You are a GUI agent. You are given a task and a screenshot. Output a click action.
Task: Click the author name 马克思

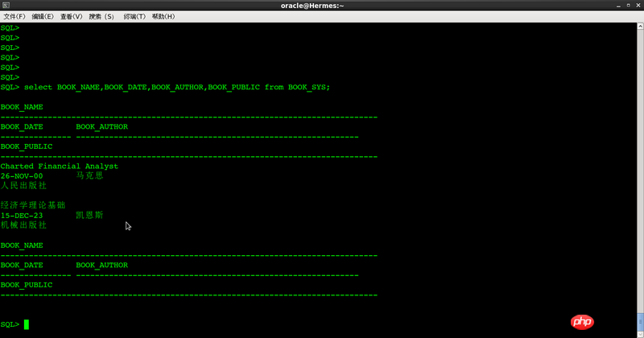coord(89,175)
